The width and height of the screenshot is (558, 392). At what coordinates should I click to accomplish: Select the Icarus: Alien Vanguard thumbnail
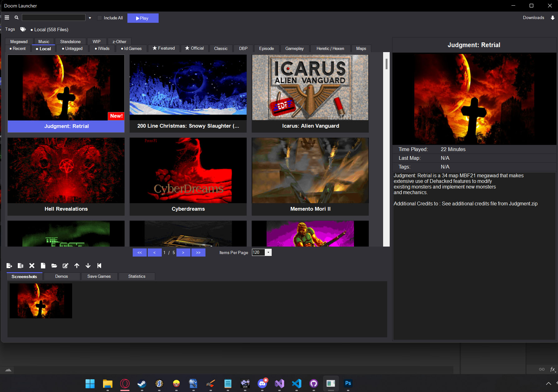click(x=310, y=88)
